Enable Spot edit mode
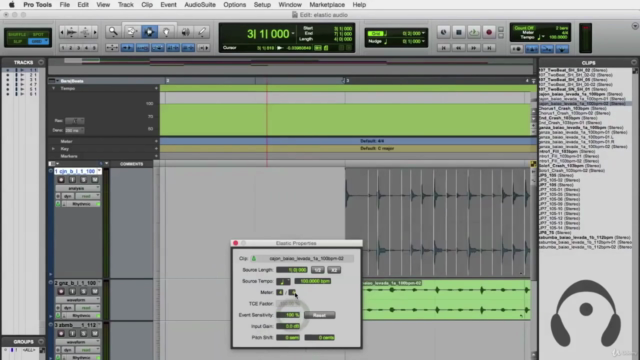 (38, 34)
